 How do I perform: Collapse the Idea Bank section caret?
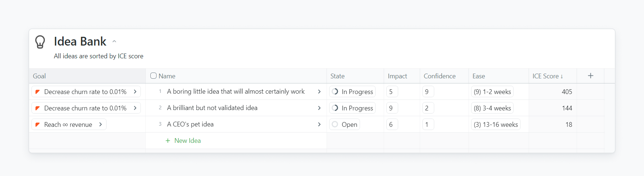tap(114, 42)
